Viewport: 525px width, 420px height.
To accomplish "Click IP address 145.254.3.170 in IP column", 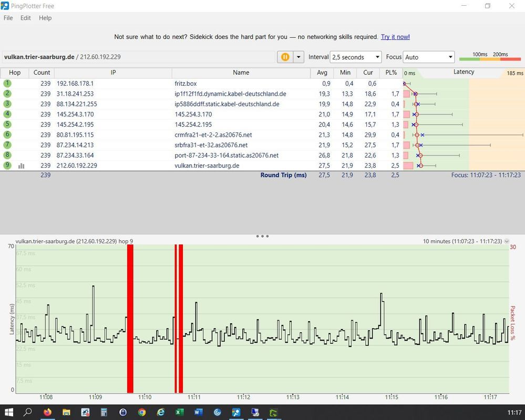I will click(75, 114).
